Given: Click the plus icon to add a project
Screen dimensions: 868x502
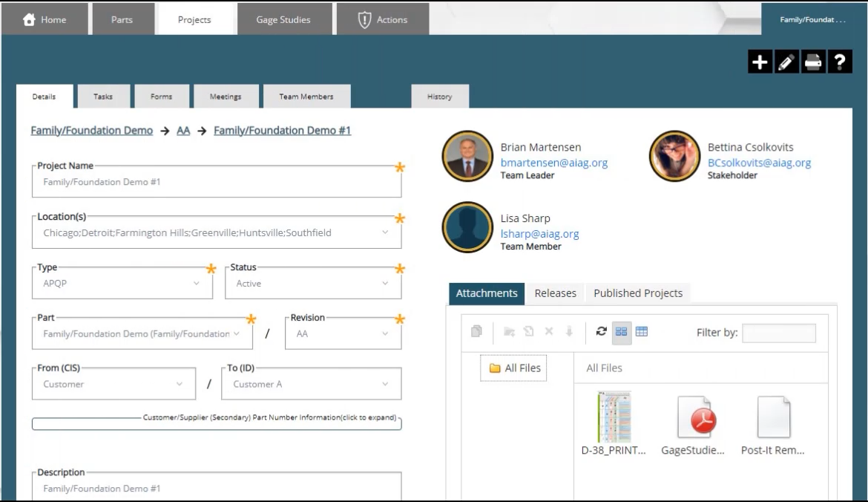Looking at the screenshot, I should click(760, 62).
